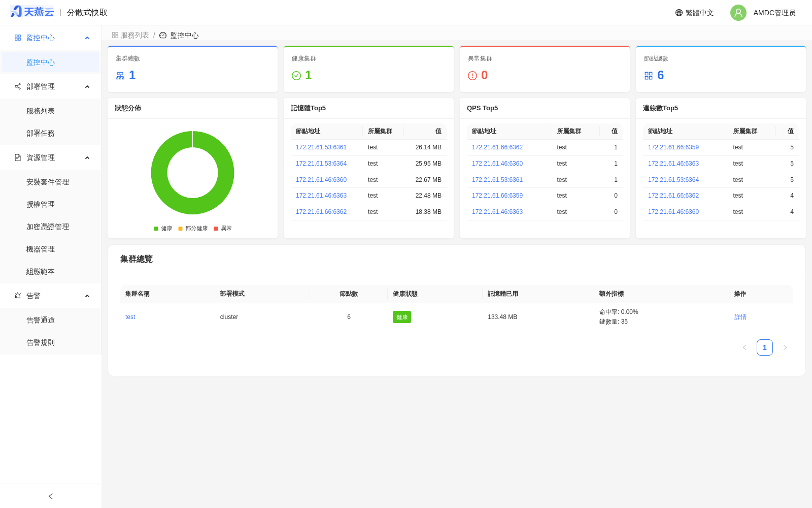812x508 pixels.
Task: Click the globe language icon
Action: point(679,13)
